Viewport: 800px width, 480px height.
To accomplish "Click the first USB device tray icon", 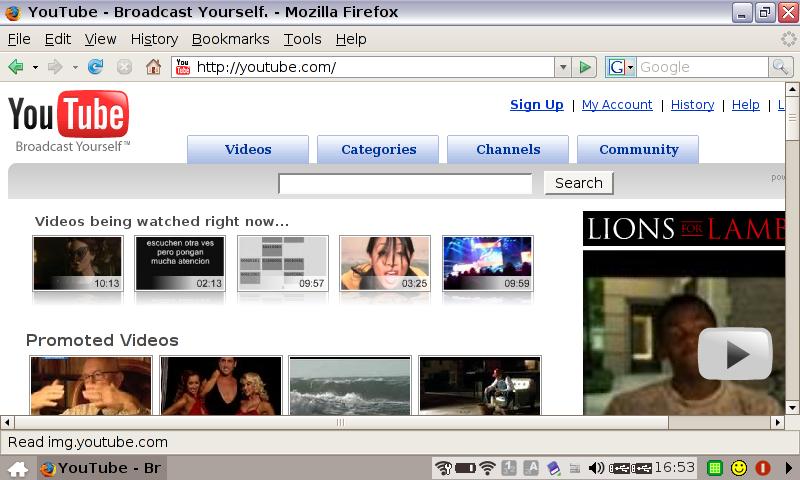I will coord(619,468).
